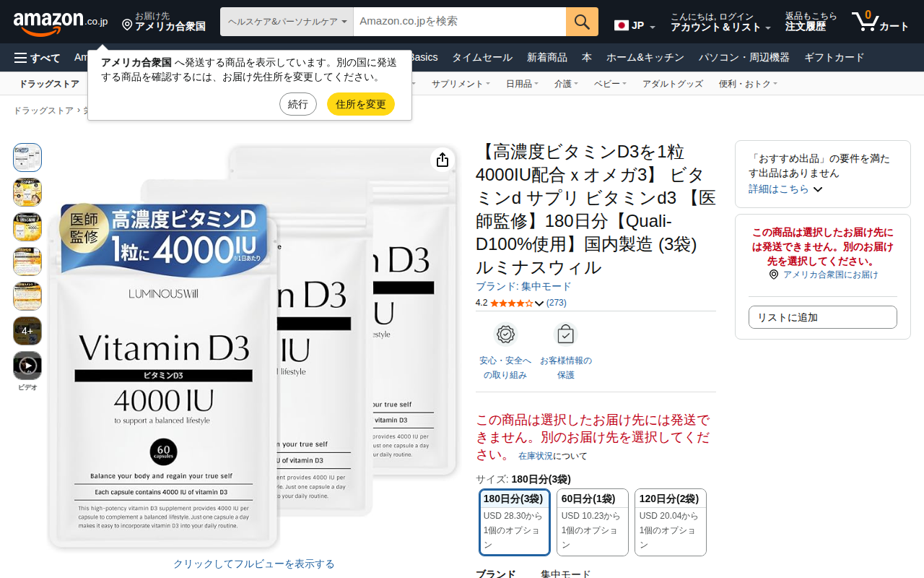This screenshot has width=924, height=578.
Task: Go to タイムセール
Action: tap(482, 58)
